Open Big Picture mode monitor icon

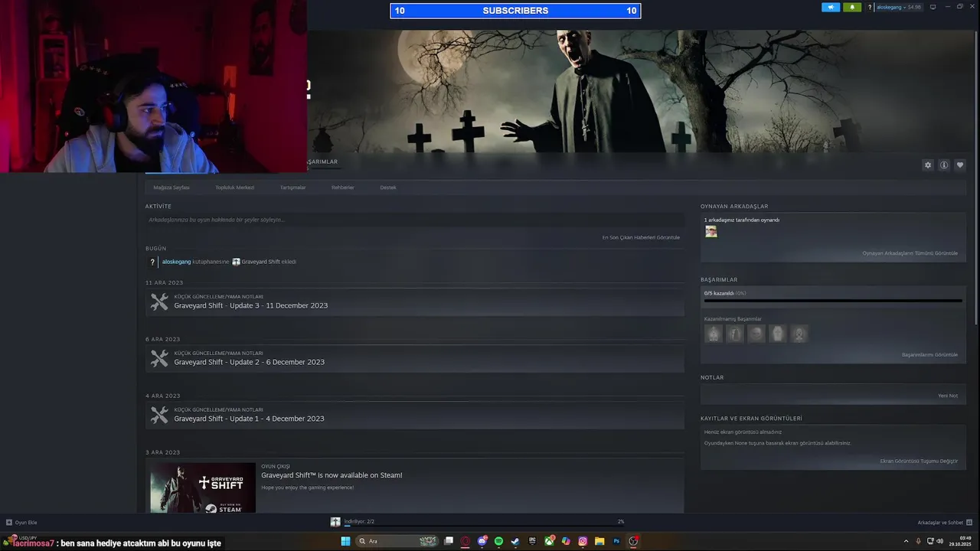934,7
